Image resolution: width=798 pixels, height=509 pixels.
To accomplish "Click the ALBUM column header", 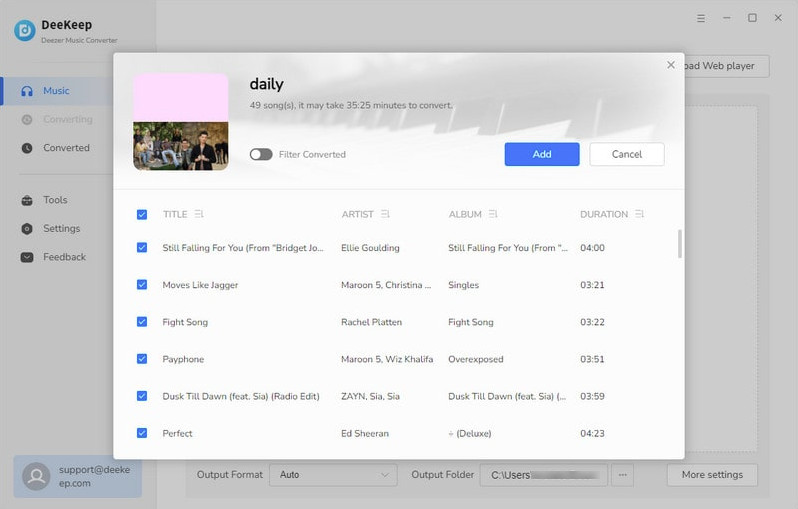I will click(x=465, y=214).
